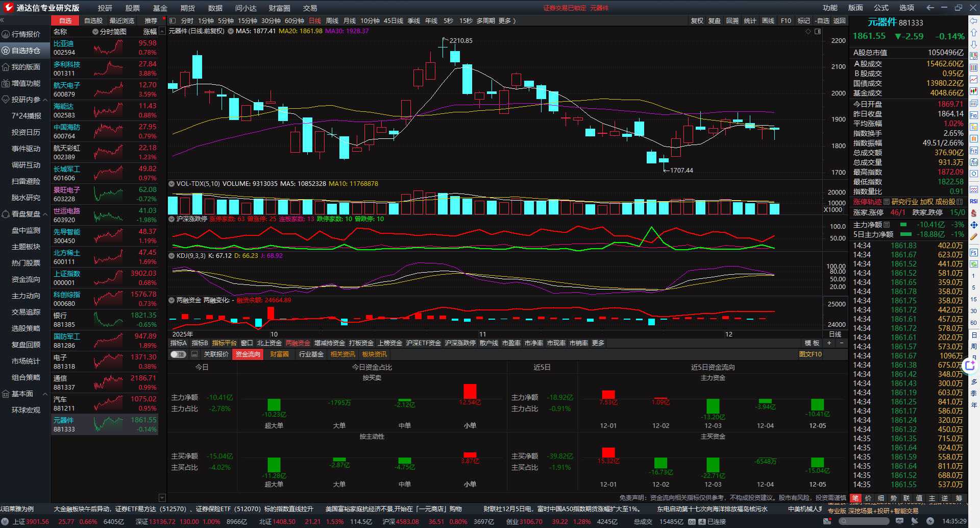Toggle the 势 trend view button
980x528 pixels.
(894, 498)
